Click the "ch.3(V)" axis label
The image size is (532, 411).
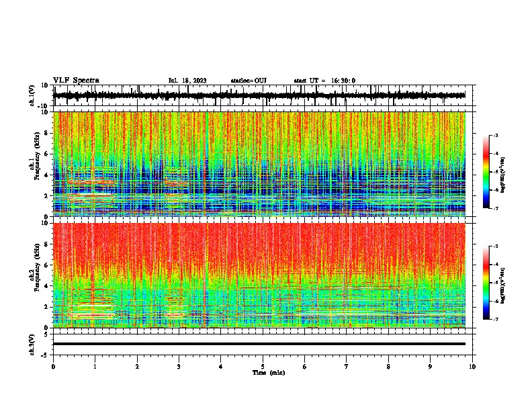(x=32, y=345)
